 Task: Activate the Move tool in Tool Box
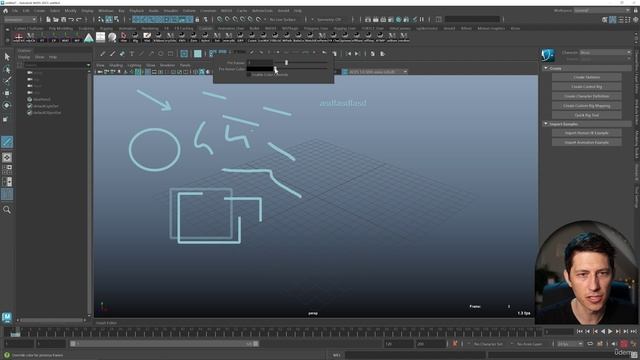pyautogui.click(x=7, y=93)
